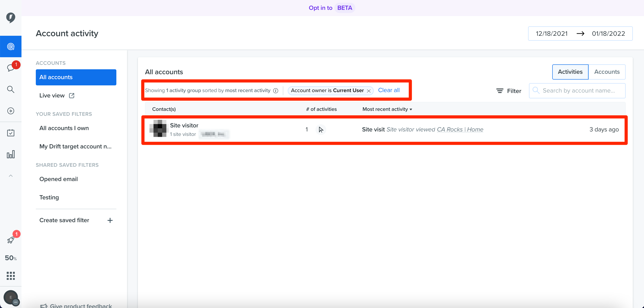This screenshot has width=644, height=308.
Task: Switch to the Accounts tab
Action: click(x=607, y=72)
